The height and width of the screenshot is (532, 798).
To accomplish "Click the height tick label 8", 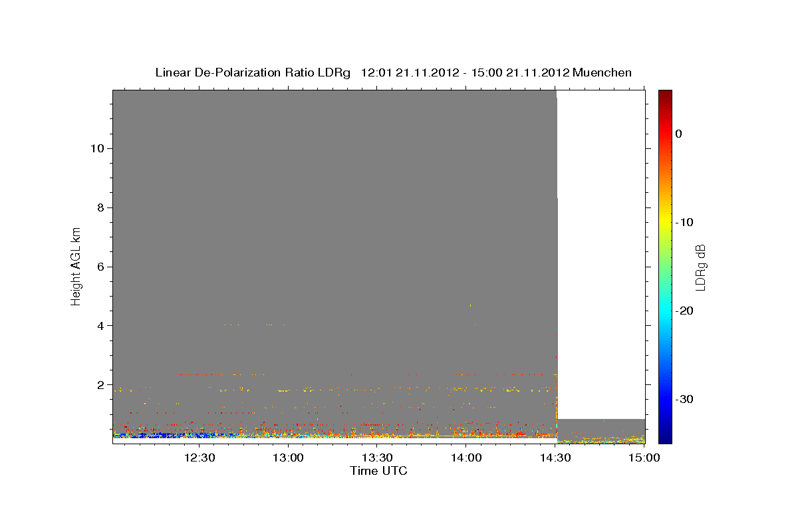I will tap(100, 207).
